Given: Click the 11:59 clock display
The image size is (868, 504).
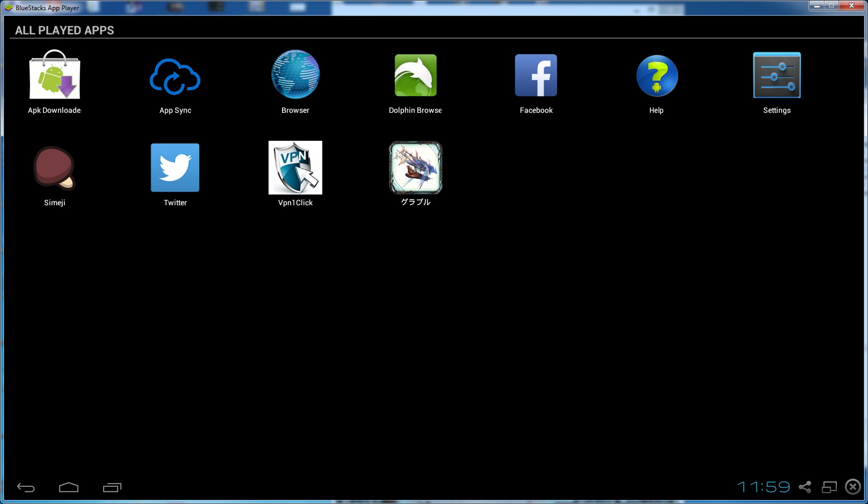Looking at the screenshot, I should [x=763, y=487].
